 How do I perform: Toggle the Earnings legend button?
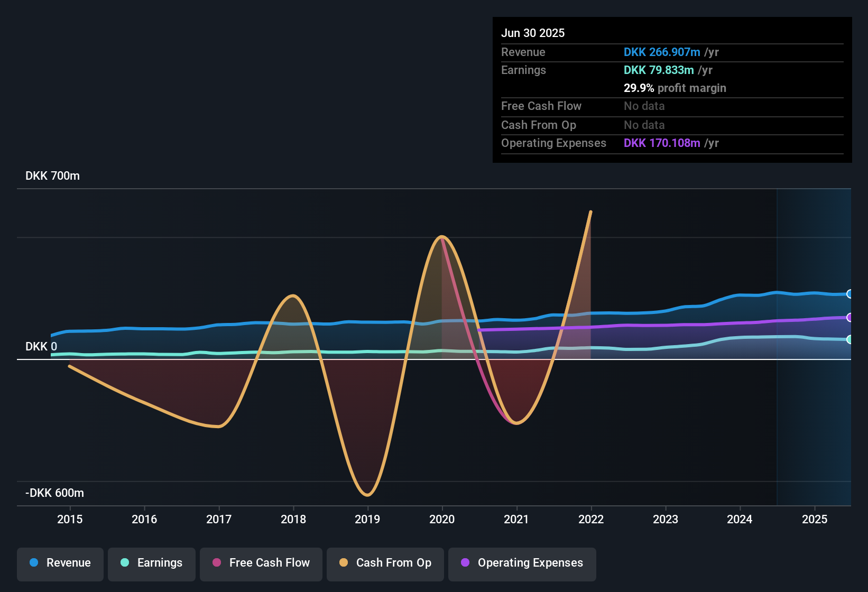[x=152, y=564]
